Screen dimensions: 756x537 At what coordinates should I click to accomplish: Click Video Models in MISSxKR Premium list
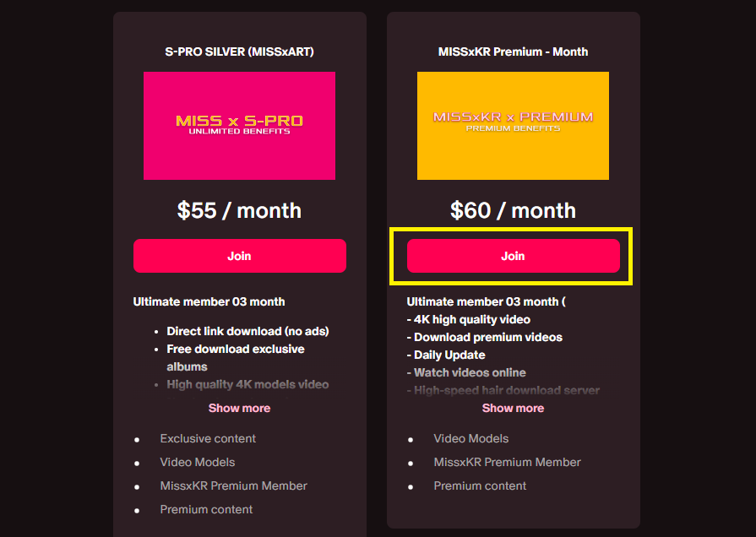pyautogui.click(x=471, y=439)
